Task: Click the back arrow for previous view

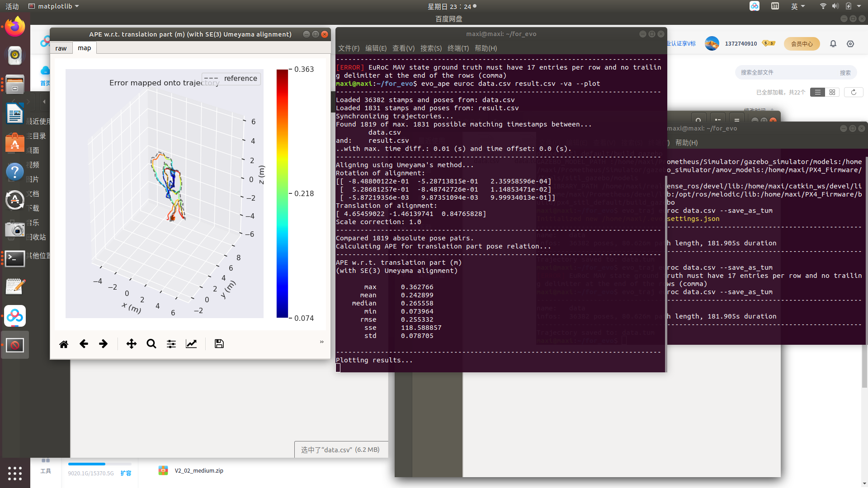Action: [x=84, y=344]
